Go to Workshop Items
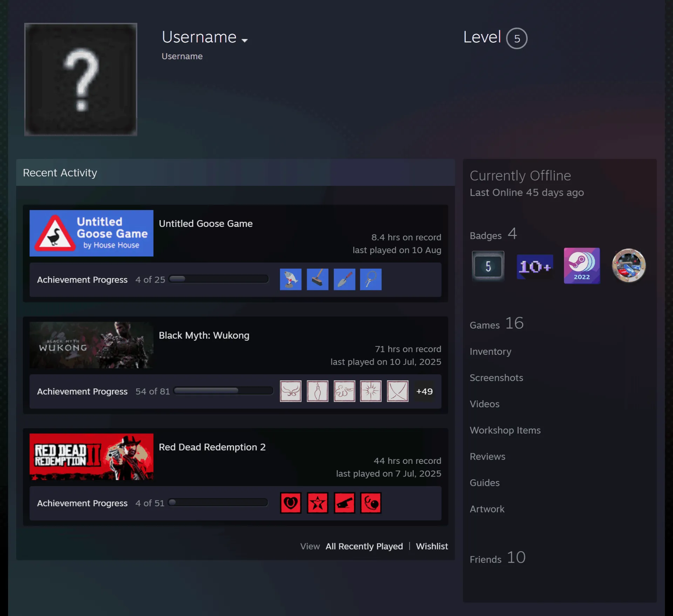 [505, 430]
